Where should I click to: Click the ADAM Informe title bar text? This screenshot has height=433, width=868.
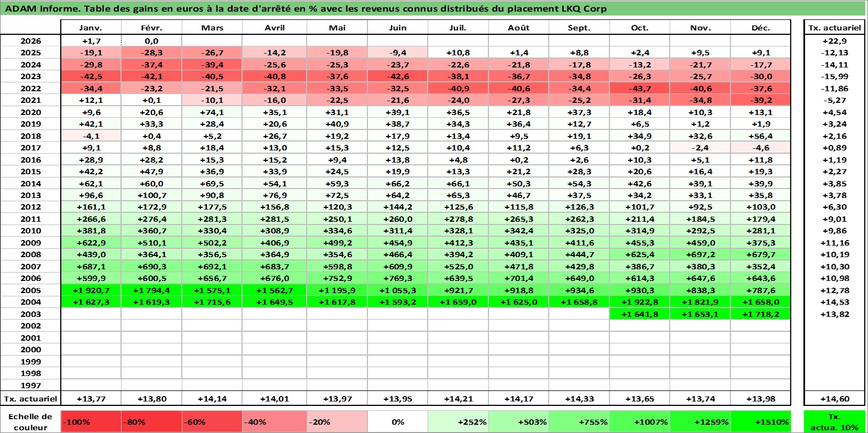306,8
